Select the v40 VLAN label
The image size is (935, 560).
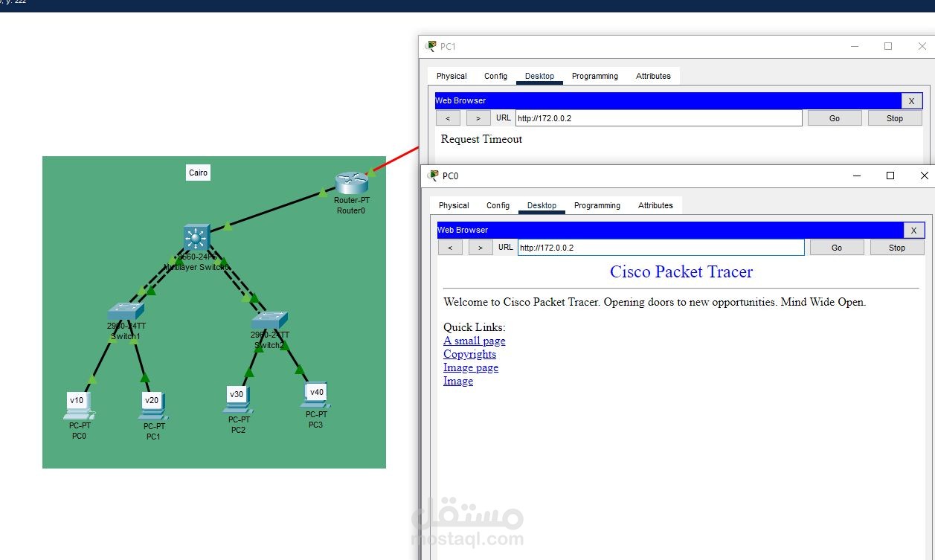point(317,392)
